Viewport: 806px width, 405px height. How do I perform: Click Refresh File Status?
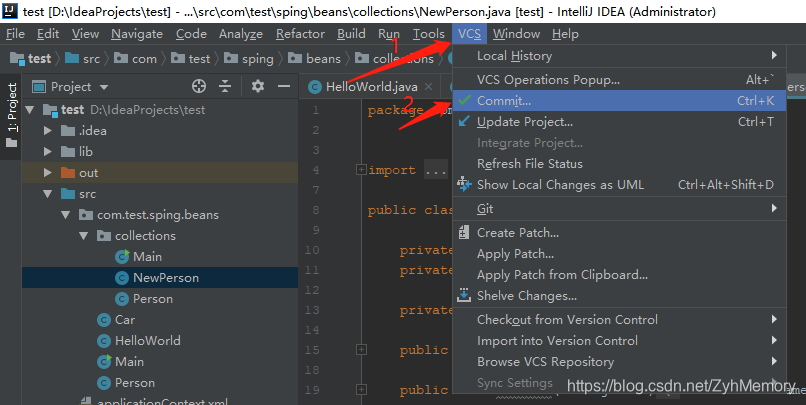pos(619,164)
